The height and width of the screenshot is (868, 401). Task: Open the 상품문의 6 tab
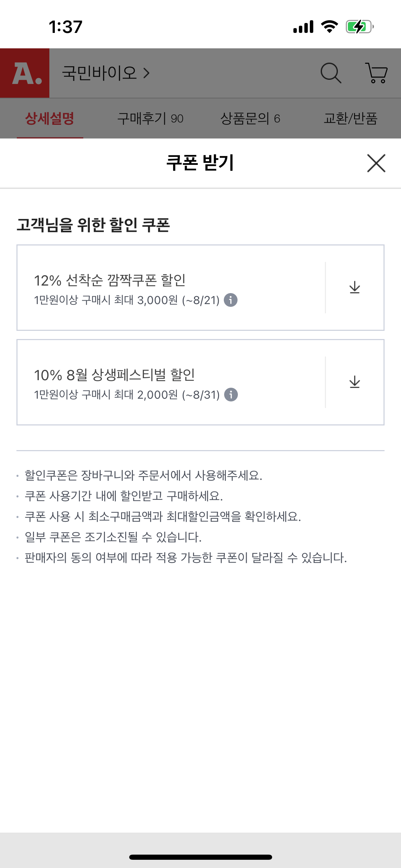click(x=250, y=119)
